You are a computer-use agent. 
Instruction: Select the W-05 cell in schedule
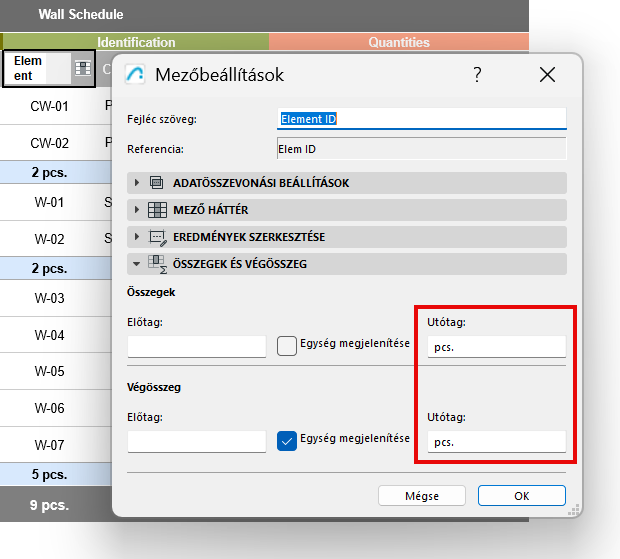click(x=49, y=371)
